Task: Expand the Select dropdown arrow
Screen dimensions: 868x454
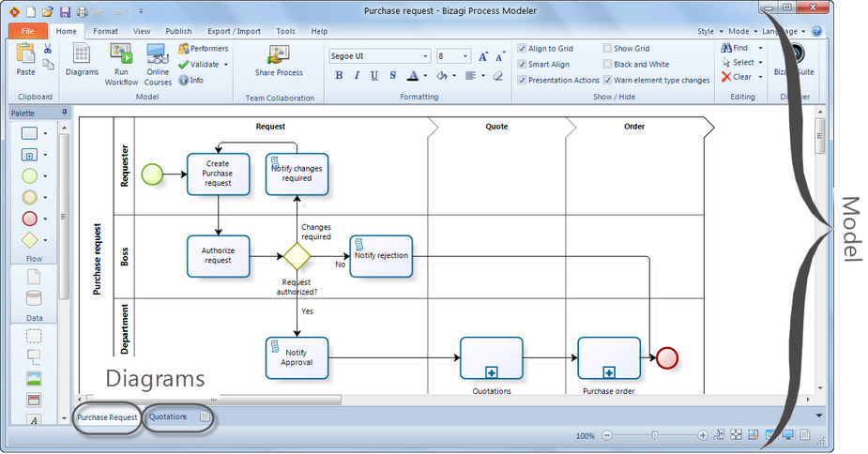Action: (761, 63)
